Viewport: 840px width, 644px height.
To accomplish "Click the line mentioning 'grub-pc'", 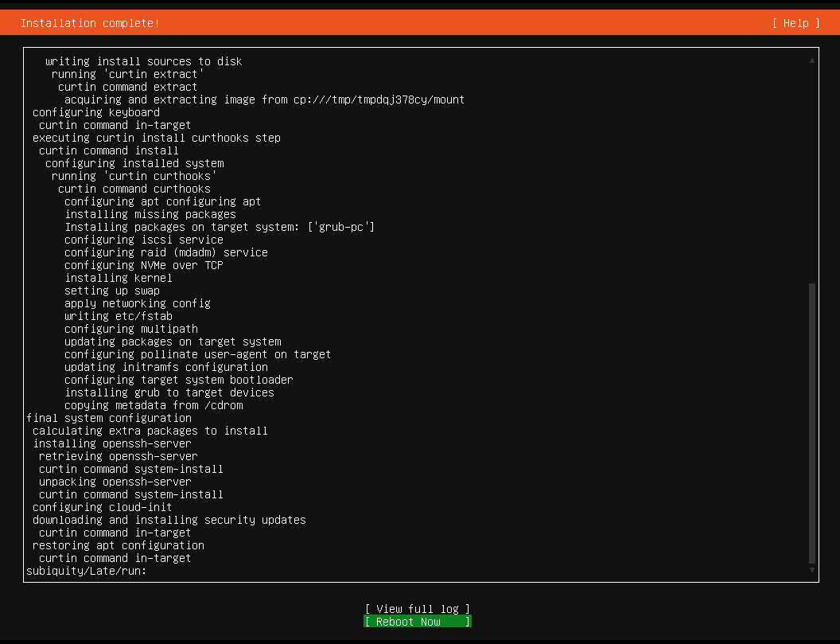I will pyautogui.click(x=220, y=227).
